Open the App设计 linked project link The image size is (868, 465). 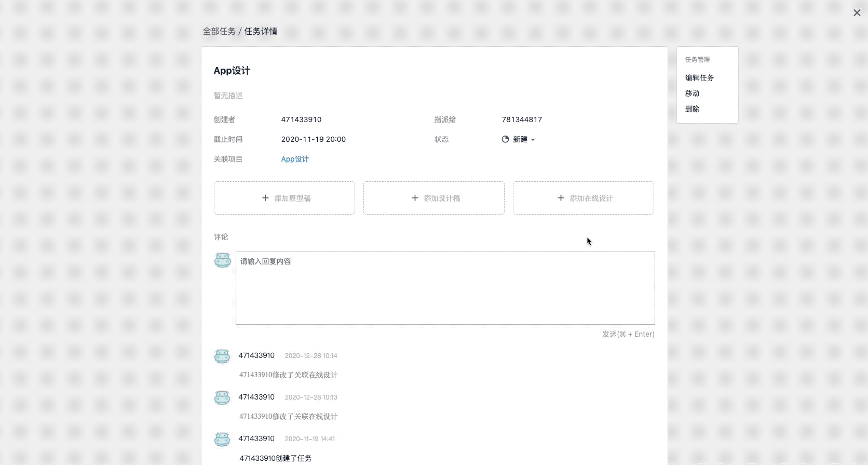[295, 159]
